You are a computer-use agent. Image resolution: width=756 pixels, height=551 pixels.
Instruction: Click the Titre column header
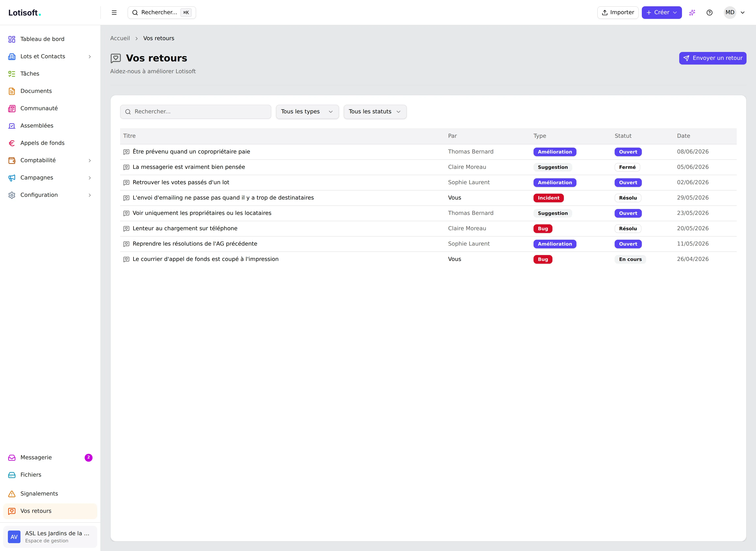pos(130,136)
